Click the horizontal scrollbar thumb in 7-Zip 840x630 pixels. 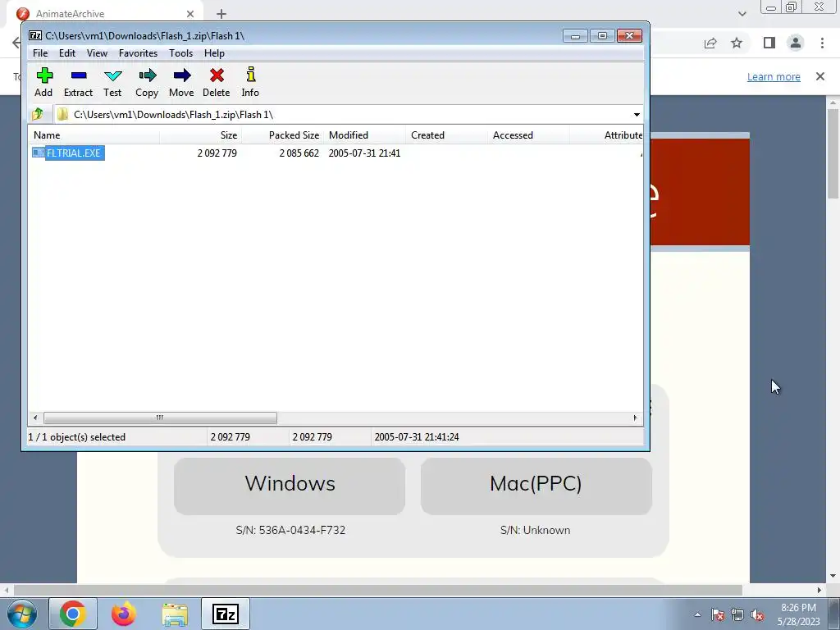[x=160, y=418]
